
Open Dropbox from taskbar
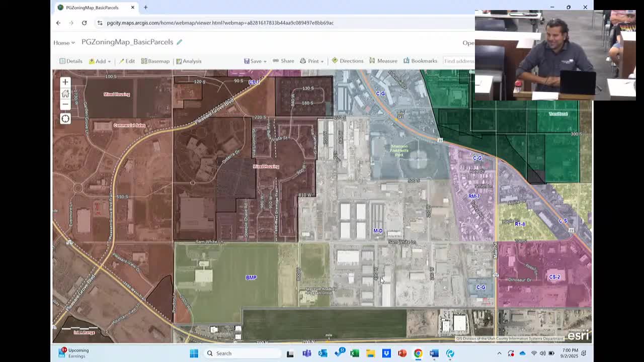(386, 353)
